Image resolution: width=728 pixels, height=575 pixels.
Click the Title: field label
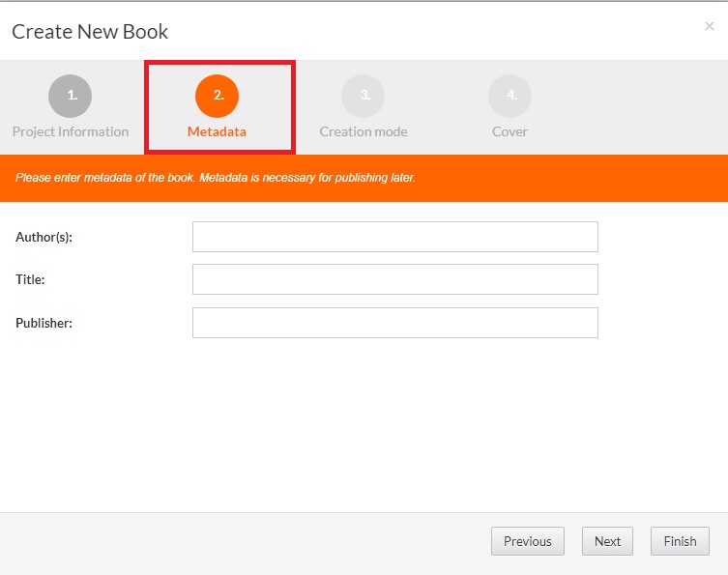coord(31,279)
